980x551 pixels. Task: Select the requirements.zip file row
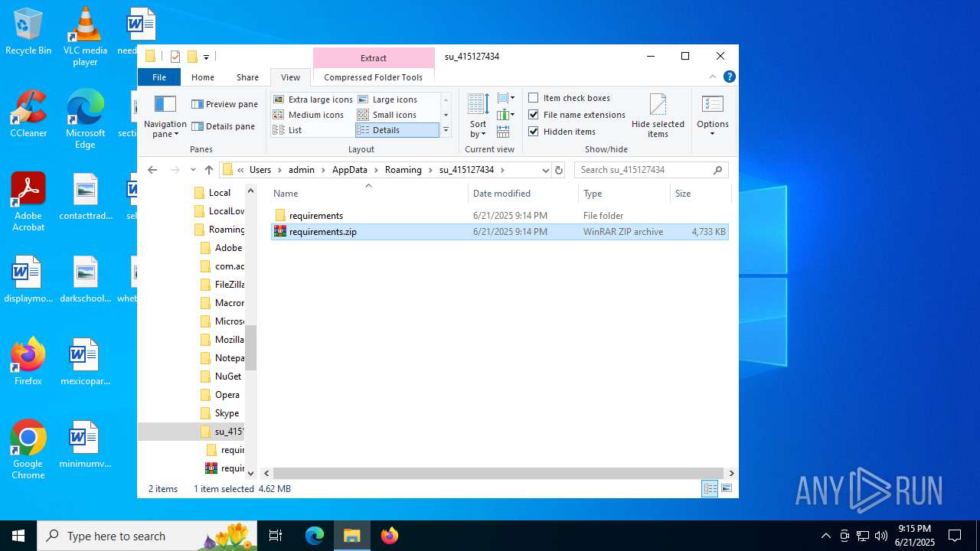[500, 232]
